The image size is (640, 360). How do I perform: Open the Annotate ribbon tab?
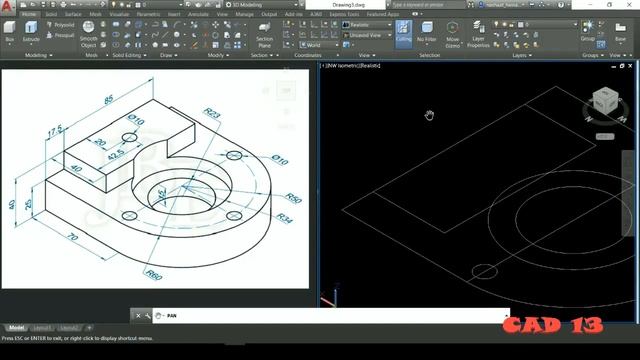point(198,14)
